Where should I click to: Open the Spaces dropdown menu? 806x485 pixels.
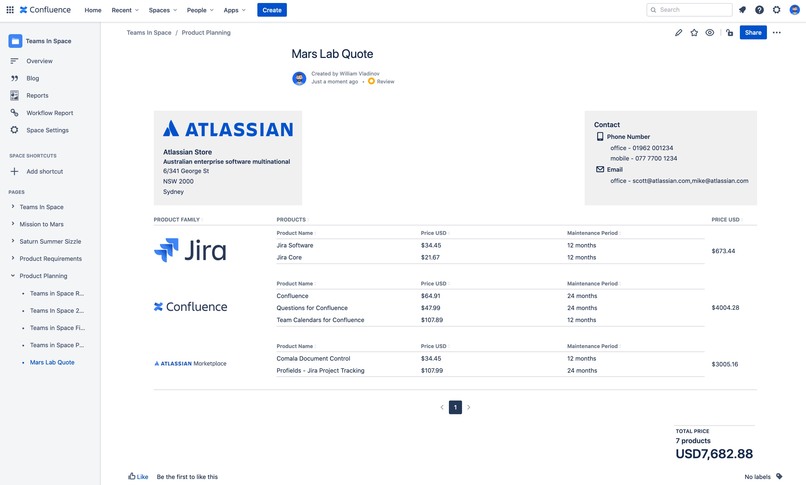(163, 10)
